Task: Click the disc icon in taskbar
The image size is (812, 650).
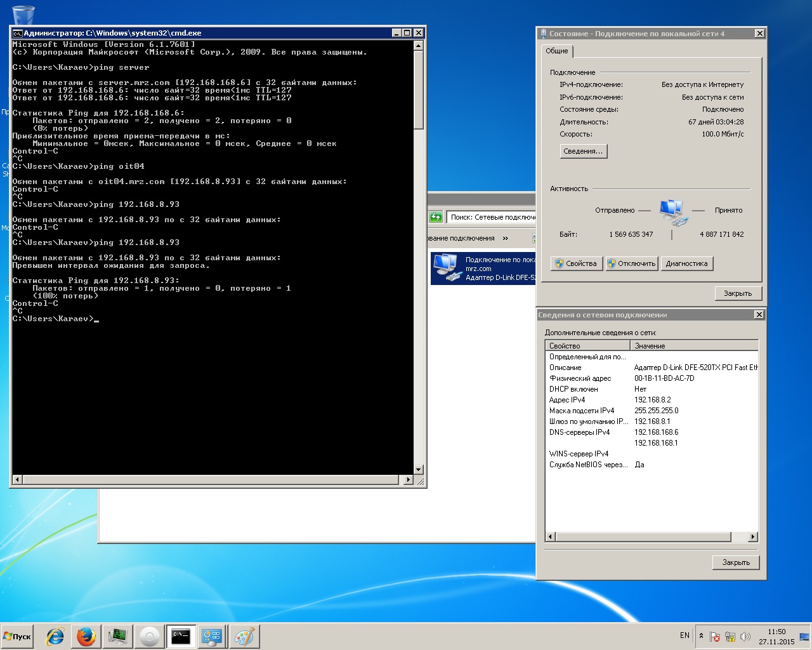Action: [x=150, y=636]
